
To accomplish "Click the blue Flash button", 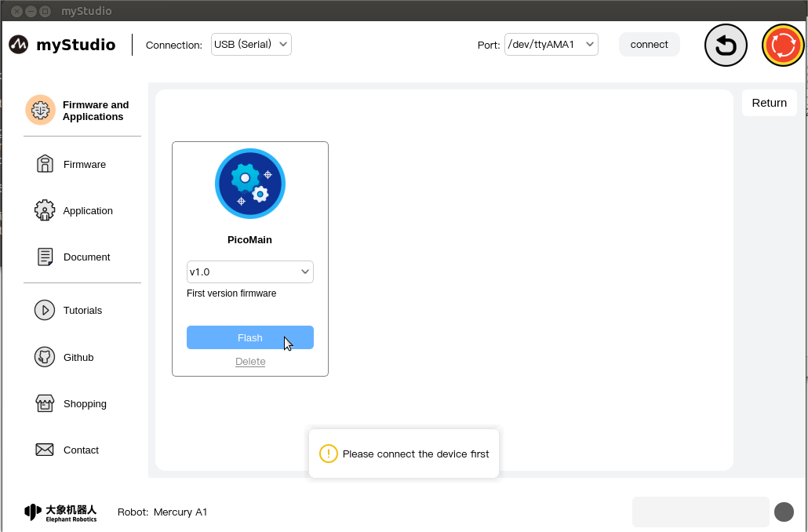I will (x=250, y=337).
